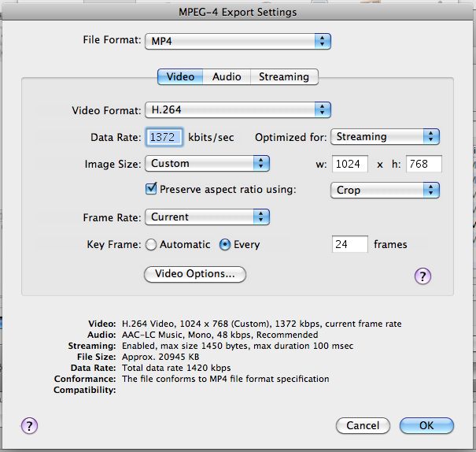Click the 'kbits/sec' unit label
476x452 pixels.
click(x=211, y=137)
